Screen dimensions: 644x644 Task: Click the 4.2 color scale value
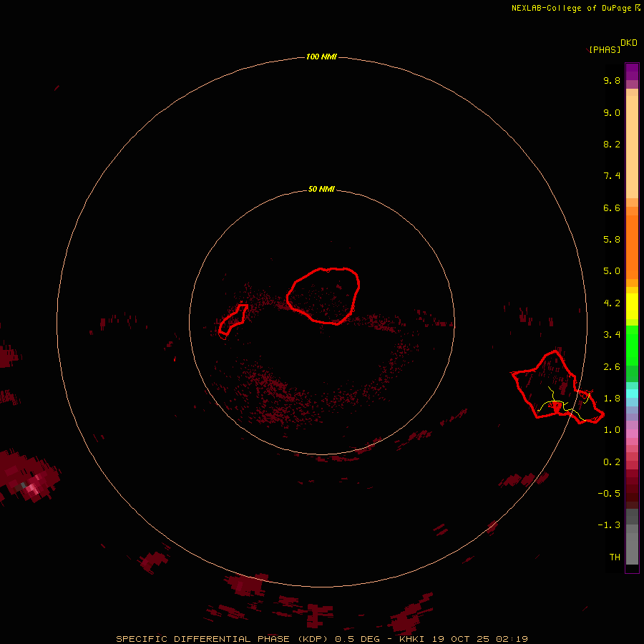612,303
